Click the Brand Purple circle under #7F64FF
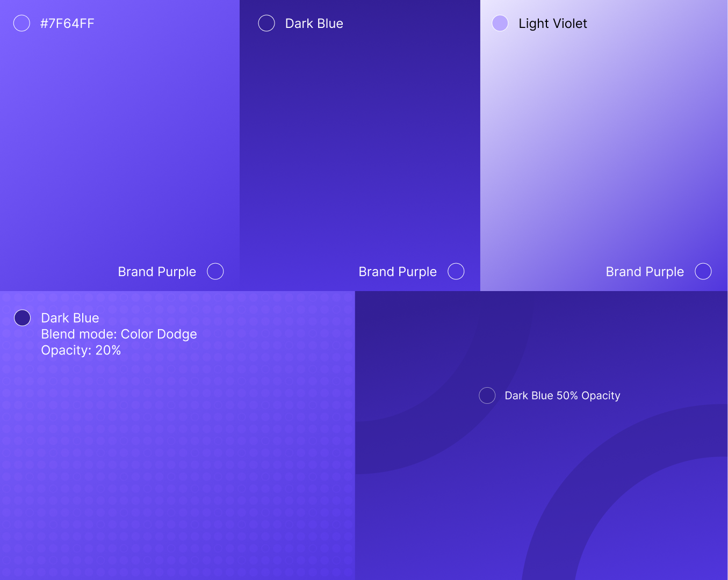This screenshot has height=580, width=728. coord(215,271)
